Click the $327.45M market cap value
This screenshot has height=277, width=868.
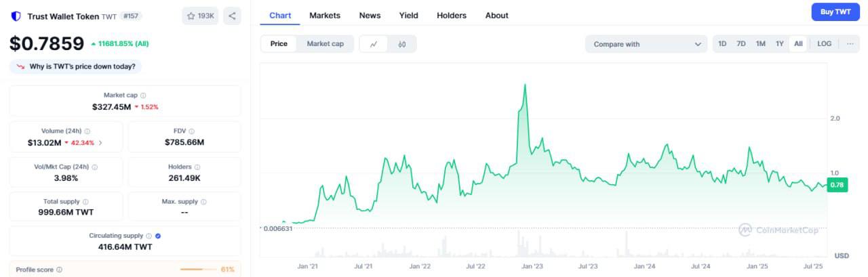pyautogui.click(x=111, y=107)
